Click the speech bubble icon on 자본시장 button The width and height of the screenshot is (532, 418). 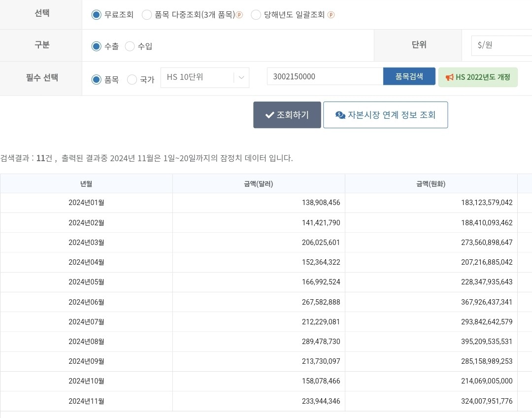tap(340, 115)
